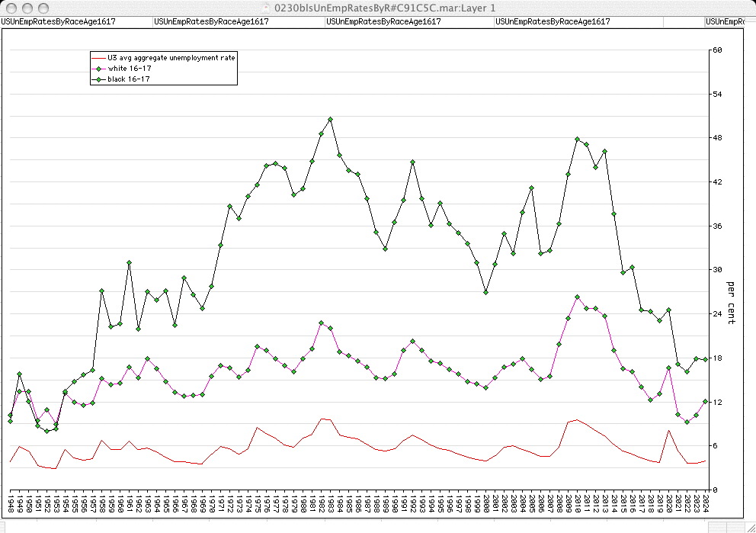Click the highest white 16-17 data point
This screenshot has width=756, height=533.
tap(577, 297)
